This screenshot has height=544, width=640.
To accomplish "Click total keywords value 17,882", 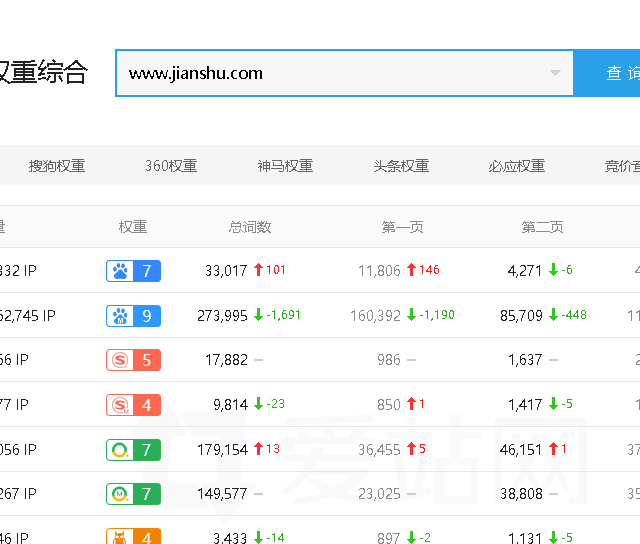I will 226,360.
